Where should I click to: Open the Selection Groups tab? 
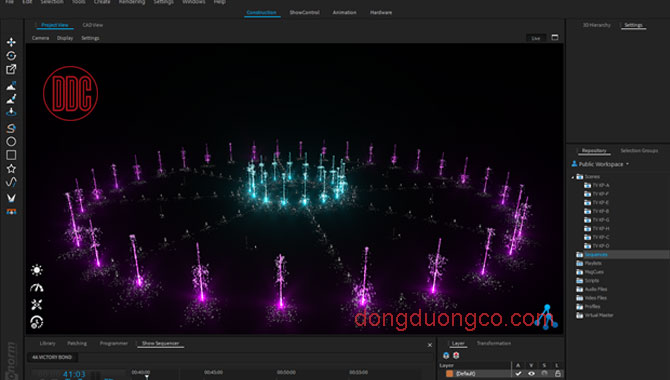point(639,150)
